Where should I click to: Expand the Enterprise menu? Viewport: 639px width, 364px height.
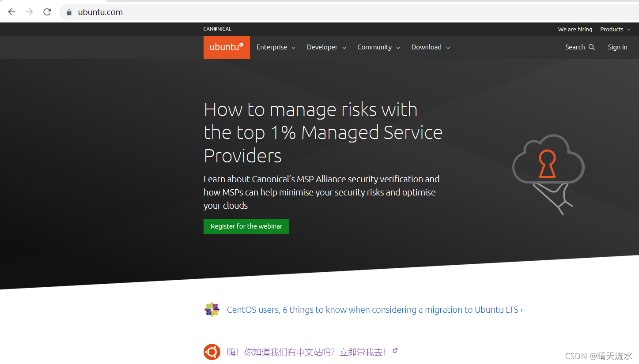click(x=276, y=47)
